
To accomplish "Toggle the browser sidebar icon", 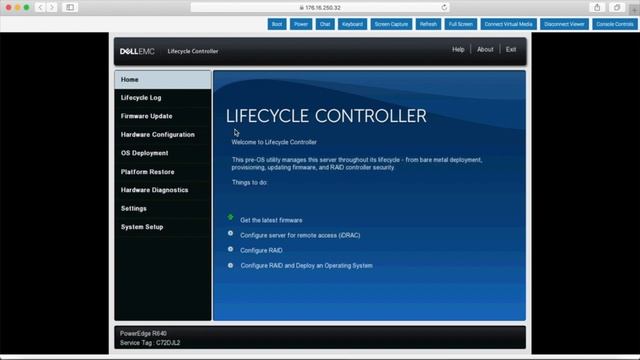I will pyautogui.click(x=70, y=7).
